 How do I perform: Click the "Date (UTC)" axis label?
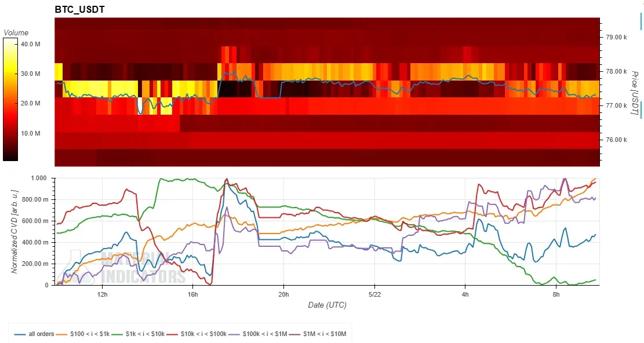point(328,305)
